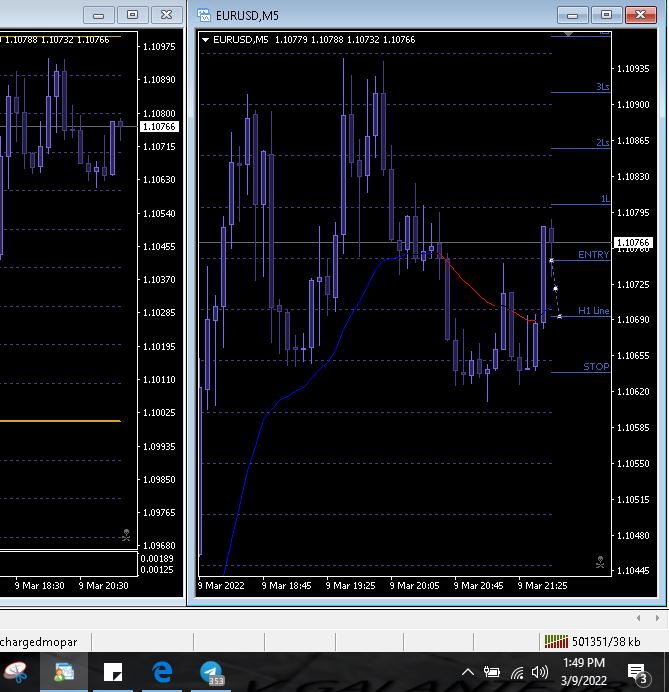The width and height of the screenshot is (669, 692).
Task: Open Microsoft Edge from the taskbar
Action: pos(161,671)
